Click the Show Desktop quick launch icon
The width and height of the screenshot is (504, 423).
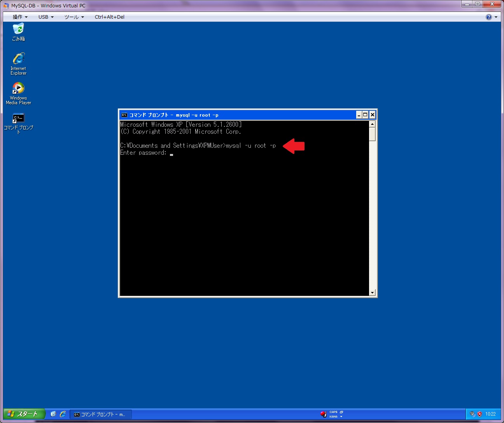pyautogui.click(x=53, y=414)
